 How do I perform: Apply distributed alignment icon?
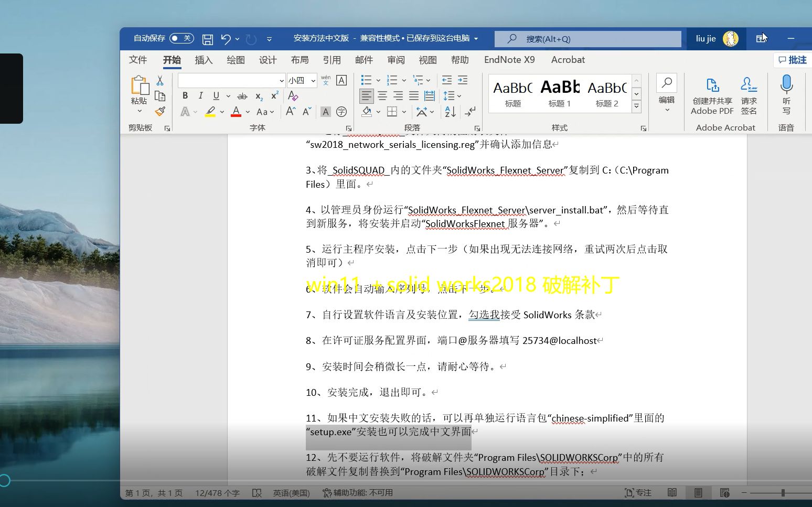click(x=430, y=96)
